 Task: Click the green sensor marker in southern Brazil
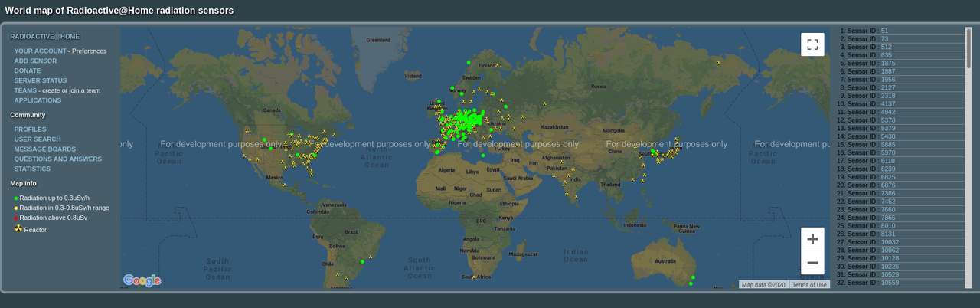point(362,261)
